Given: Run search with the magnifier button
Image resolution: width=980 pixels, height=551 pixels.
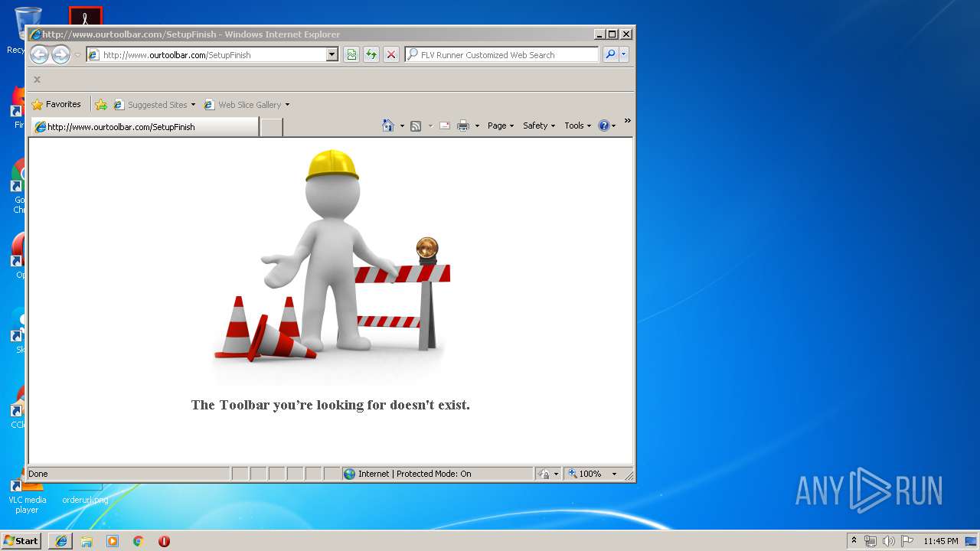Looking at the screenshot, I should pos(610,54).
